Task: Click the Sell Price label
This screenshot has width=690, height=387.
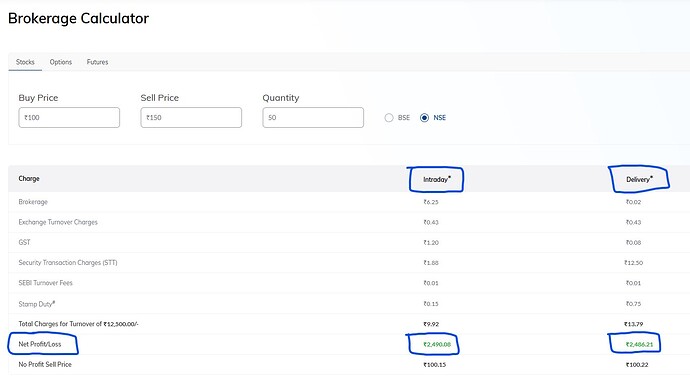Action: tap(160, 98)
